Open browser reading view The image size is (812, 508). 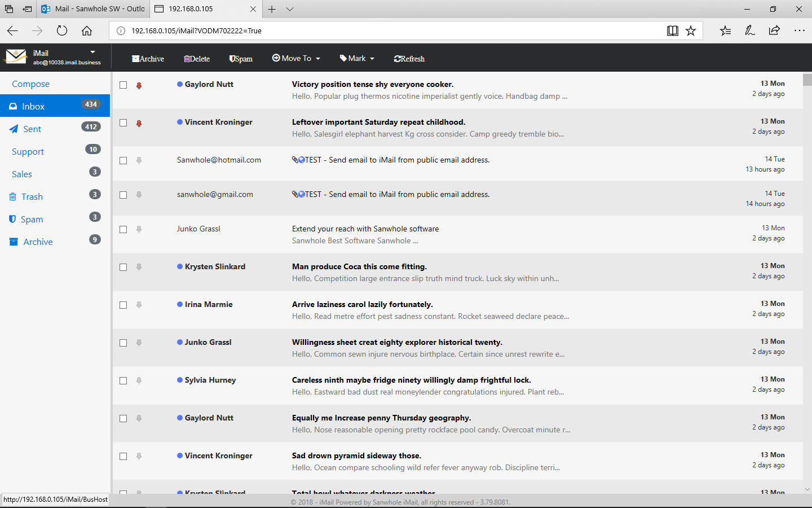pos(672,31)
